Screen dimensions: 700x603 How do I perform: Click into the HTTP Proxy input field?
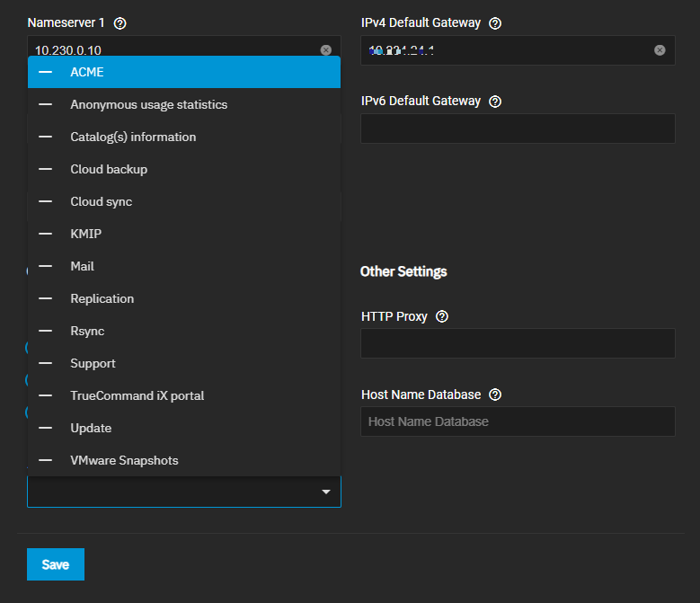tap(517, 343)
